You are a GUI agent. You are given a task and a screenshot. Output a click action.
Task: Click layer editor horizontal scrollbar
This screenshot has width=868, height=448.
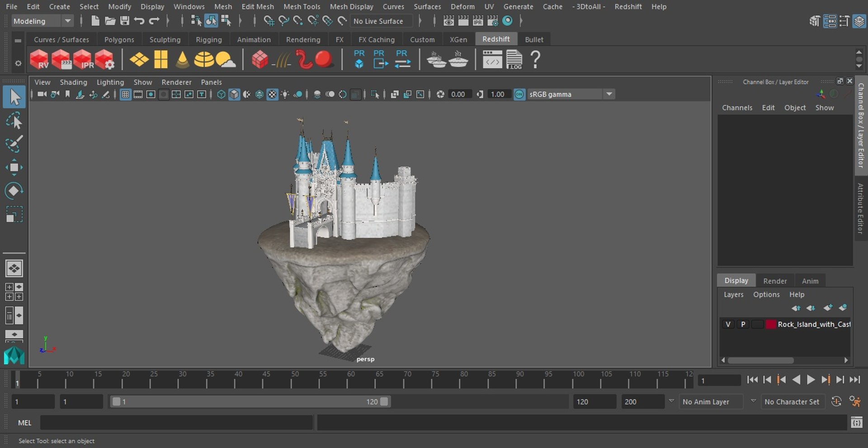(x=761, y=360)
